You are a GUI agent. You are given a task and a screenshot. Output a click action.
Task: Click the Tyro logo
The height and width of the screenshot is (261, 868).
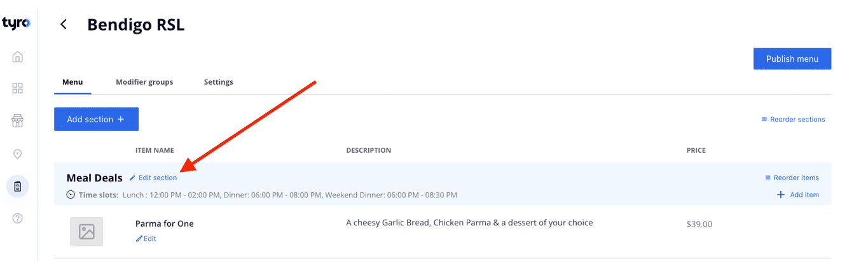tap(16, 24)
